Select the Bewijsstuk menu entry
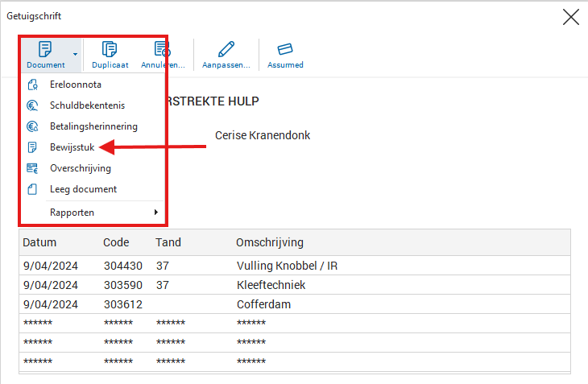The width and height of the screenshot is (588, 384). tap(72, 147)
